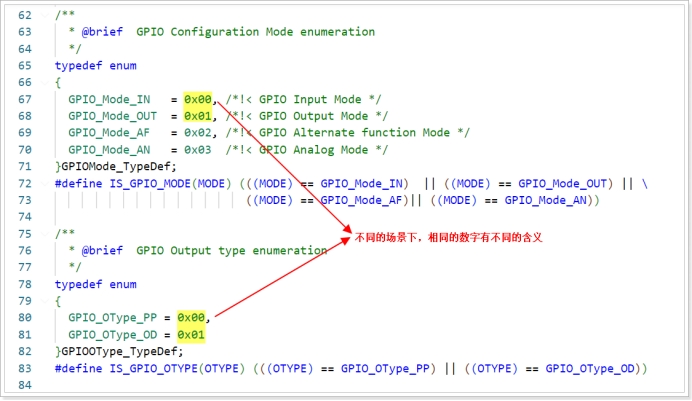Click GPIO_Mode_AN reference on line 73
692x401 pixels.
coord(545,200)
